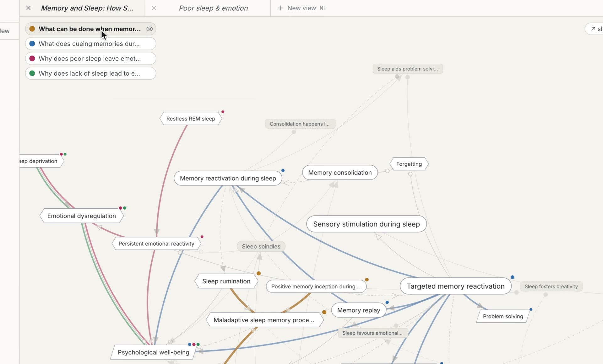The image size is (603, 364).
Task: Click green swatch of lack of sleep question
Action: pyautogui.click(x=32, y=73)
